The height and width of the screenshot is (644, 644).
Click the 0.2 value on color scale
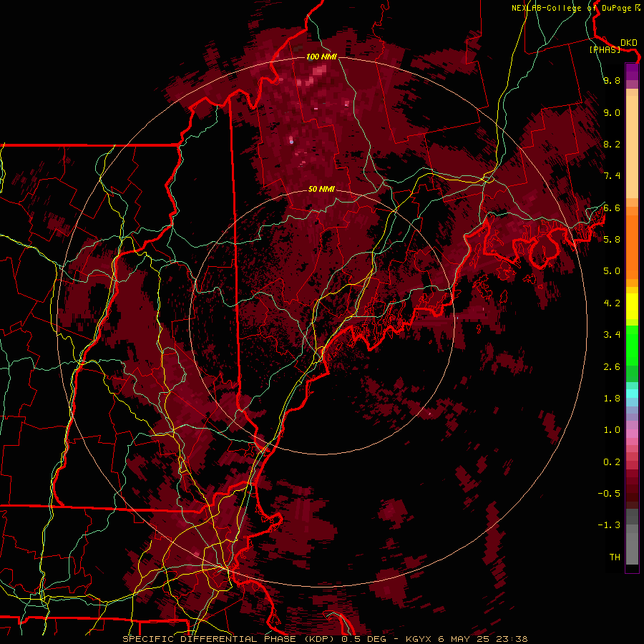click(x=612, y=462)
